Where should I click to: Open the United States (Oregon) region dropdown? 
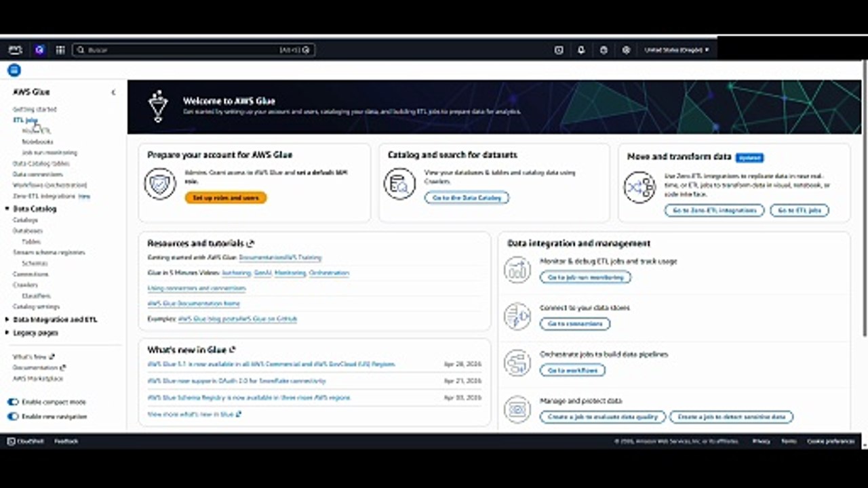(x=677, y=49)
